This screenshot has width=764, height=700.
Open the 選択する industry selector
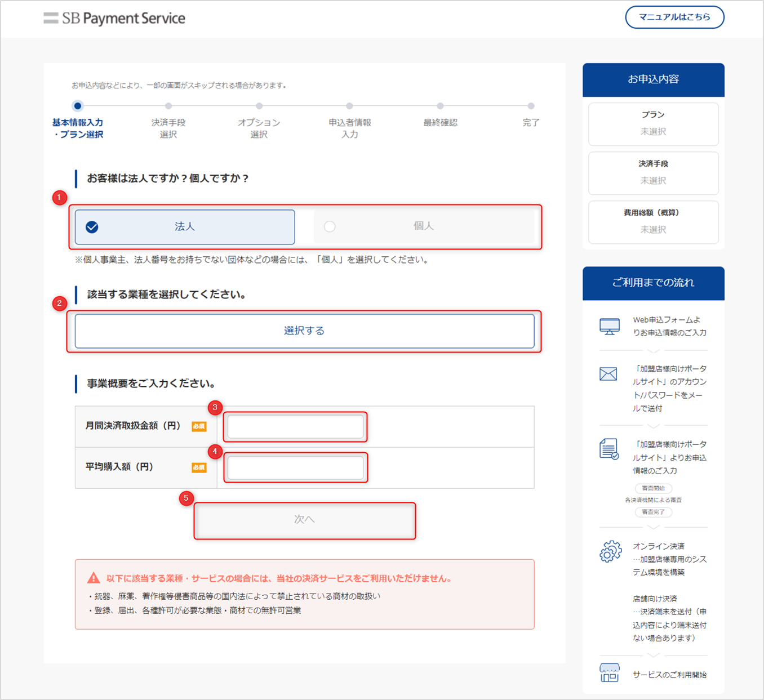304,331
